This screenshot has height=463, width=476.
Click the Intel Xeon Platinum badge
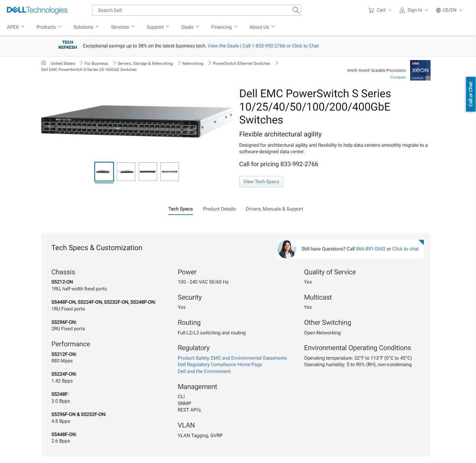coord(420,70)
